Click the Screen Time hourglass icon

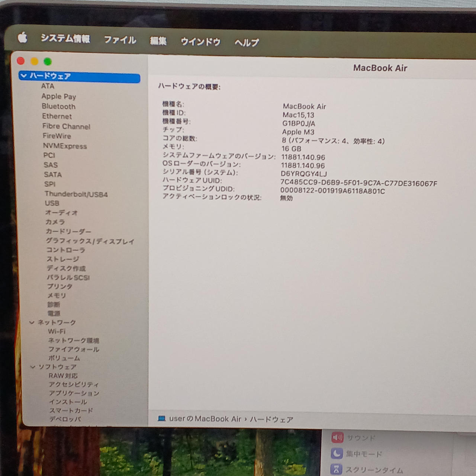336,469
